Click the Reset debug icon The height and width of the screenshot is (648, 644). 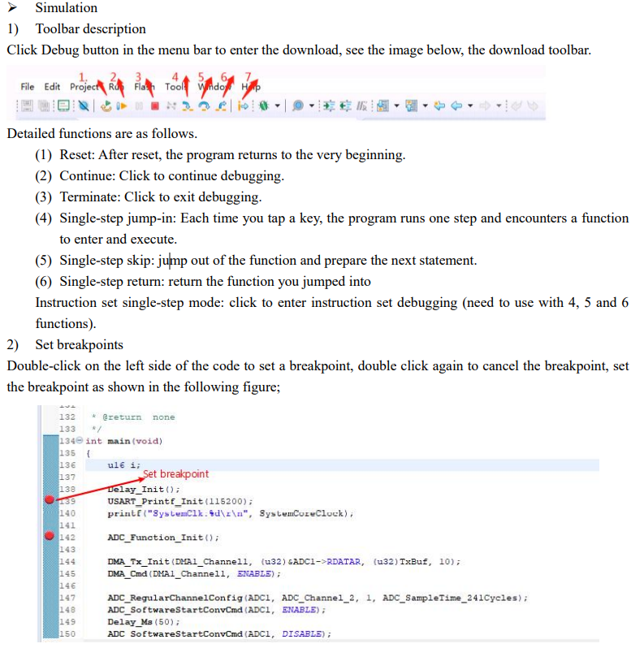tap(106, 106)
